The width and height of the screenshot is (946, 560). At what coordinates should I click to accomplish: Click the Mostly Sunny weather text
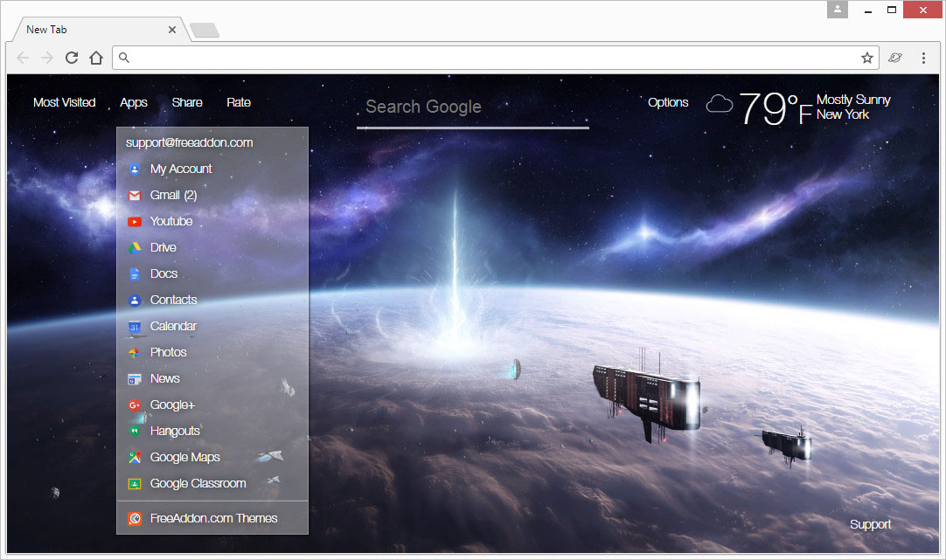click(853, 100)
